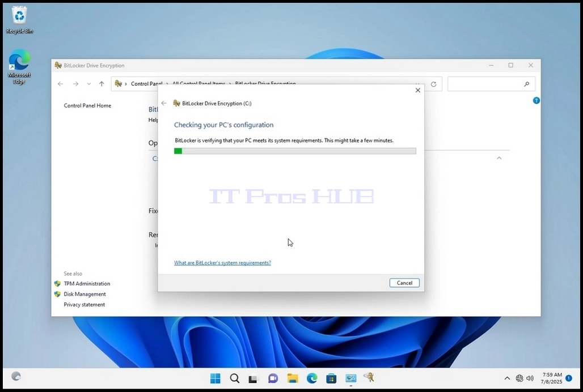Select the Control Panel taskbar icon

(350, 378)
